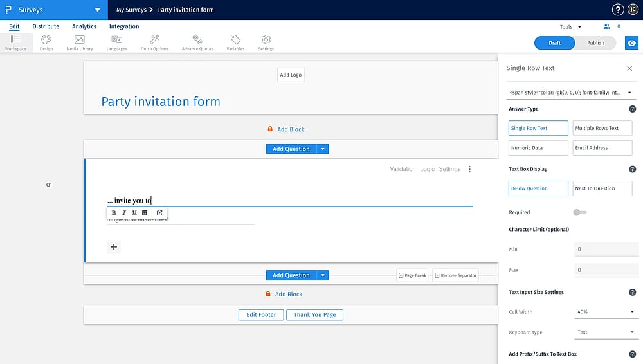The image size is (643, 364).
Task: Open question Logic options
Action: point(427,169)
